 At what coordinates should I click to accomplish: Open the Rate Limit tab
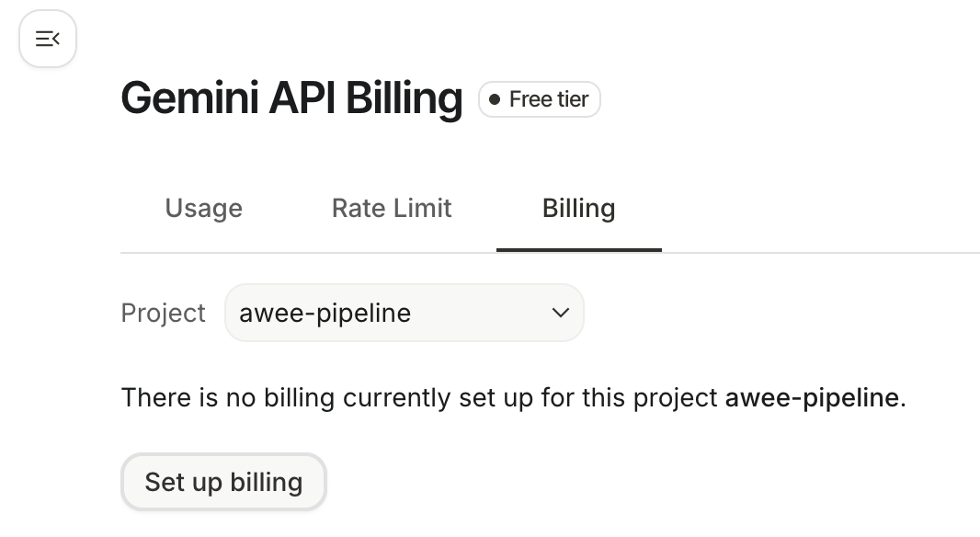(392, 209)
